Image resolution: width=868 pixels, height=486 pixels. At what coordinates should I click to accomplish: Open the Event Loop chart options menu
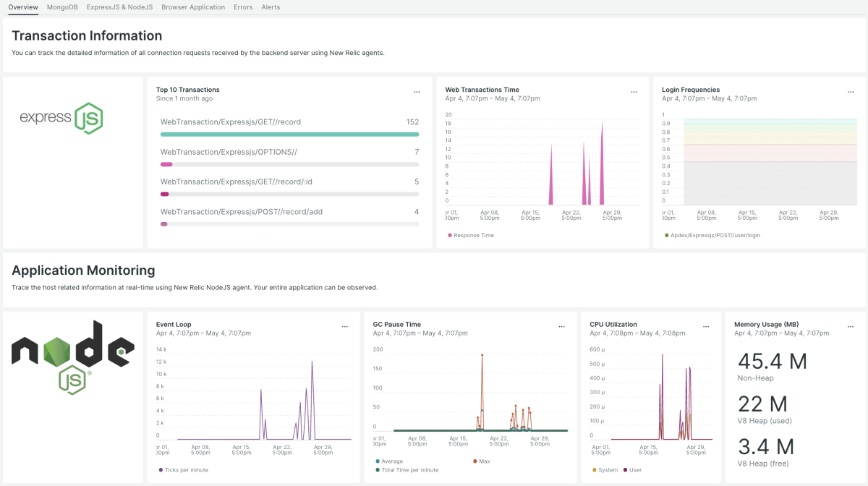tap(344, 326)
